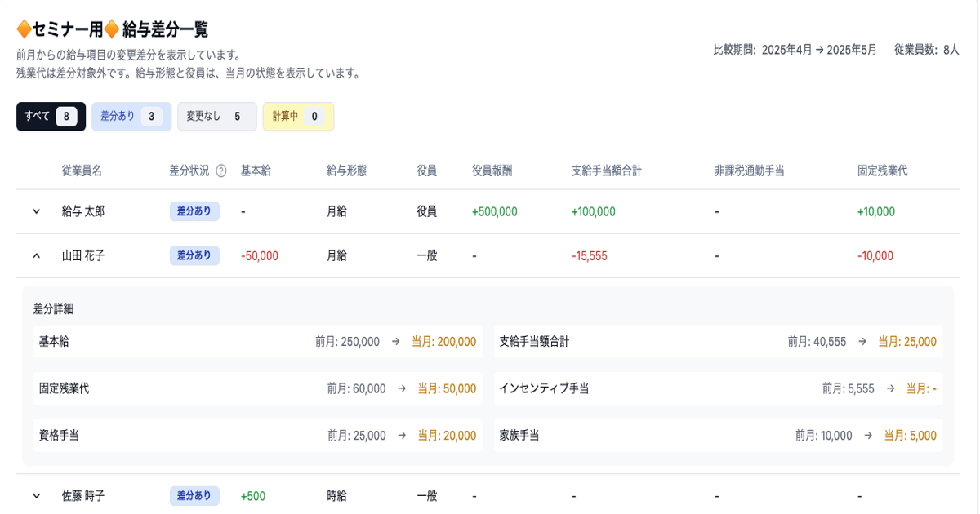Click the 従業員名 column header

82,171
